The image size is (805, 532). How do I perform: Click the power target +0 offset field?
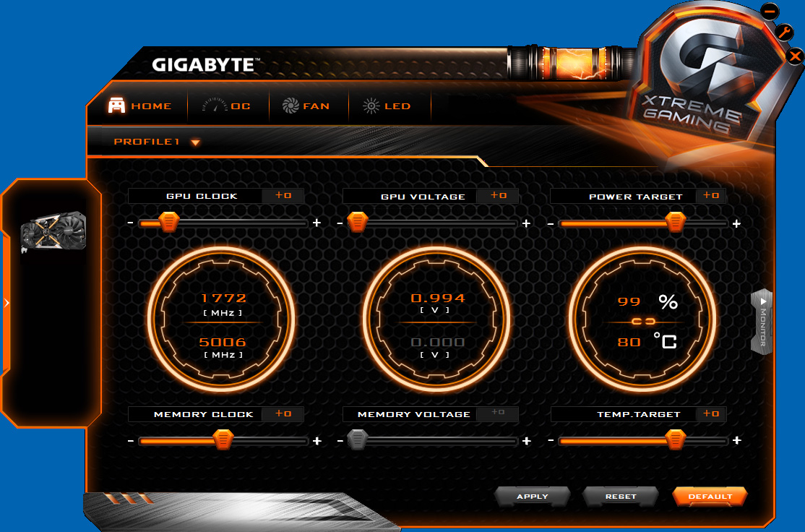pos(711,196)
